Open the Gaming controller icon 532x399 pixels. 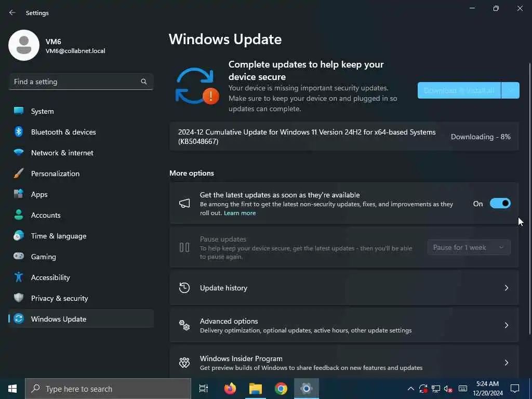tap(19, 256)
